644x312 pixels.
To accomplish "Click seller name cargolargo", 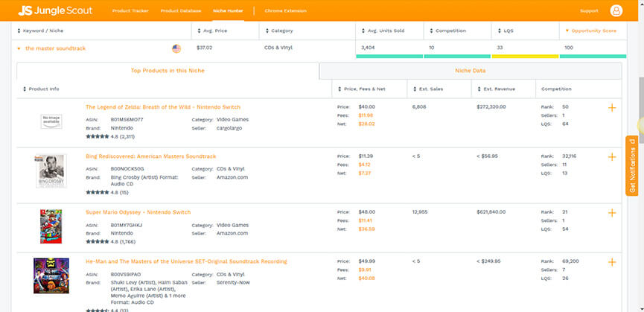I will [x=229, y=129].
